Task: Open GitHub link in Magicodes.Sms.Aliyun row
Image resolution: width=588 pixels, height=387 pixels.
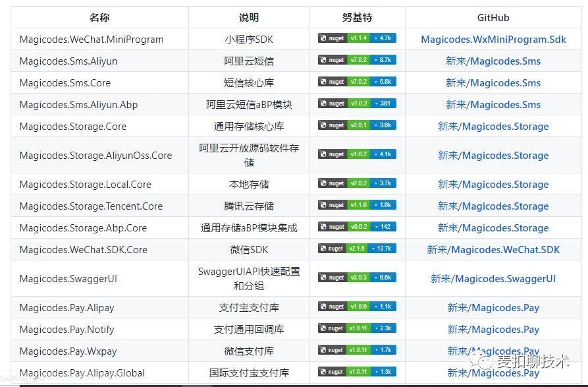Action: pyautogui.click(x=493, y=61)
